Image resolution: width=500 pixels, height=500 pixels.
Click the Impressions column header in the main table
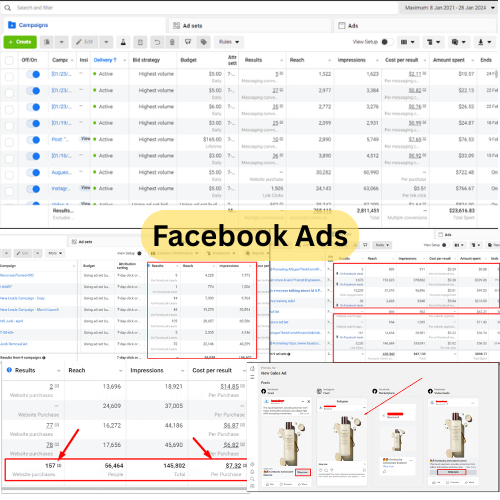click(352, 60)
